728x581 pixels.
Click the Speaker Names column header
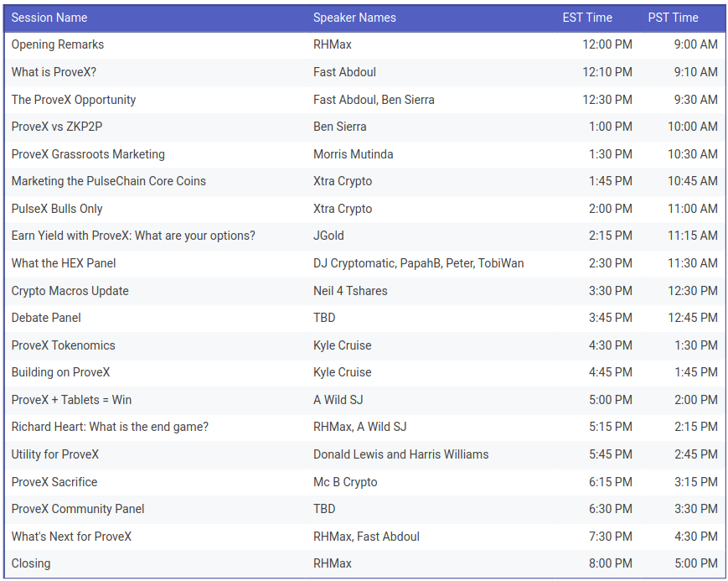tap(354, 18)
